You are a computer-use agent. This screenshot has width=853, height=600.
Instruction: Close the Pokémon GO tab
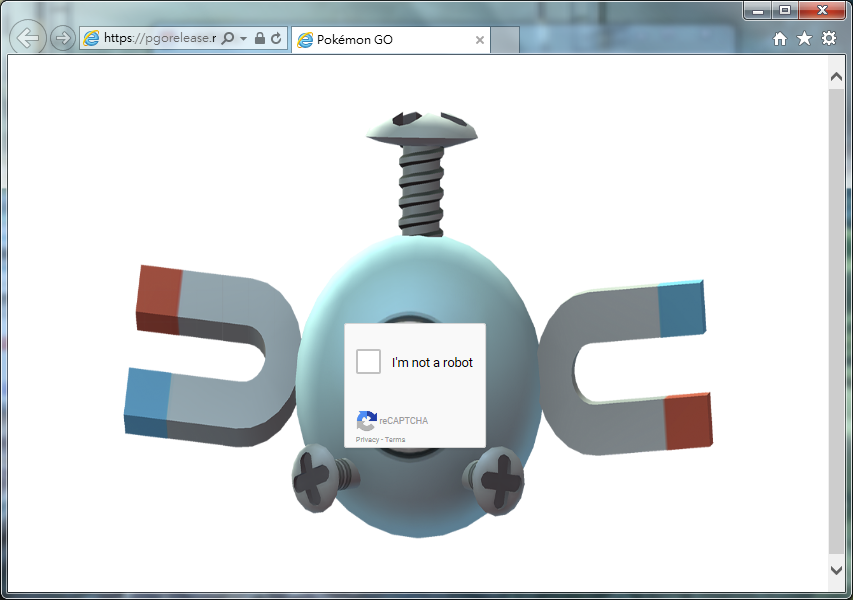(479, 40)
